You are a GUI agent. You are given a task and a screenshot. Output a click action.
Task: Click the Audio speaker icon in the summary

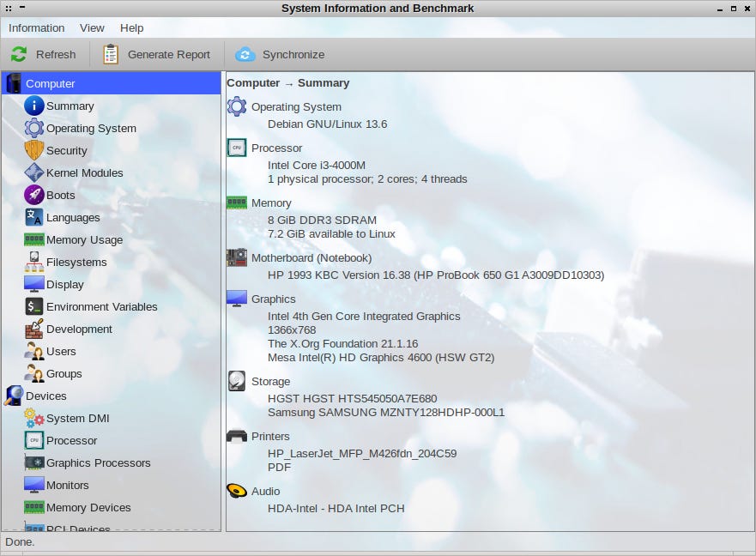coord(237,491)
